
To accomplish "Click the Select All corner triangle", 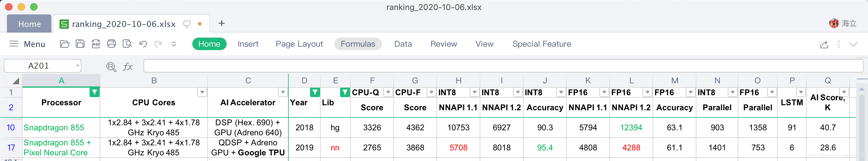I will 16,81.
